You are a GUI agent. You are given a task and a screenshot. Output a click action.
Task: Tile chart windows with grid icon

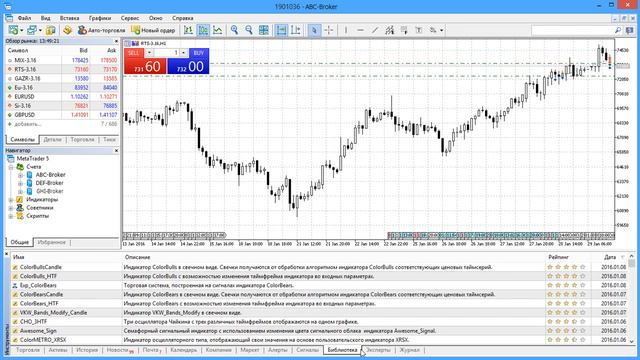pyautogui.click(x=264, y=30)
